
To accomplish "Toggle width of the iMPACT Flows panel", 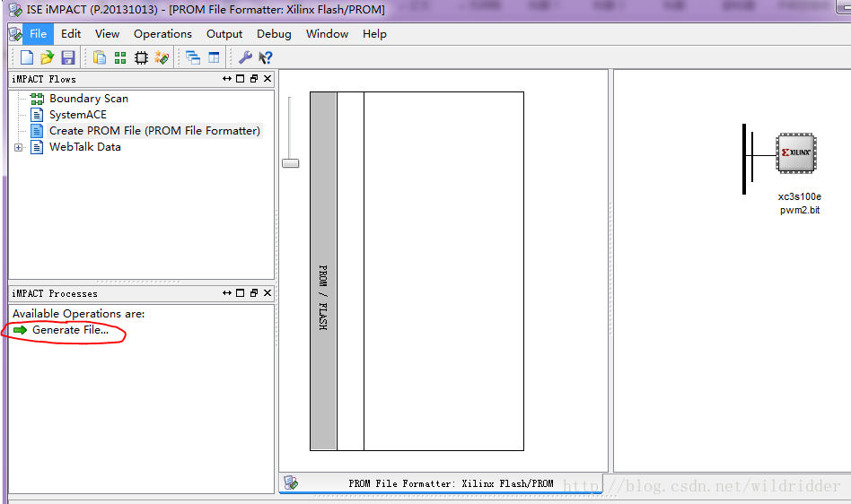I will [x=227, y=79].
